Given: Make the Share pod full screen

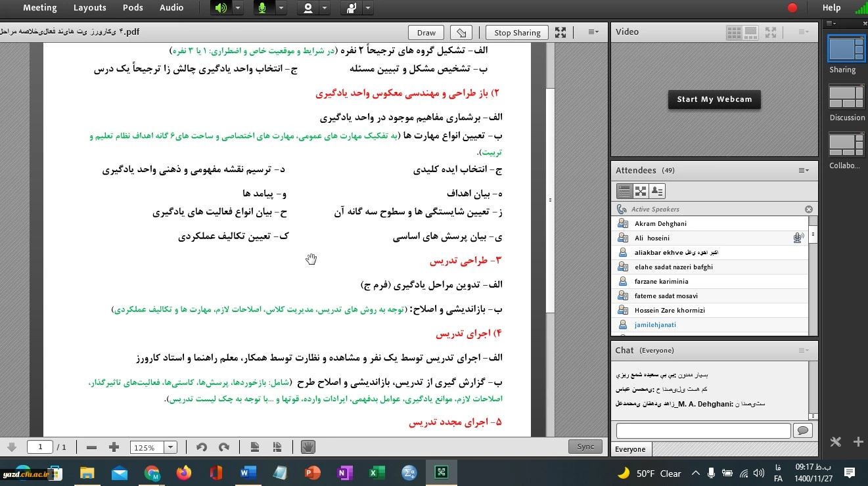Looking at the screenshot, I should (560, 32).
